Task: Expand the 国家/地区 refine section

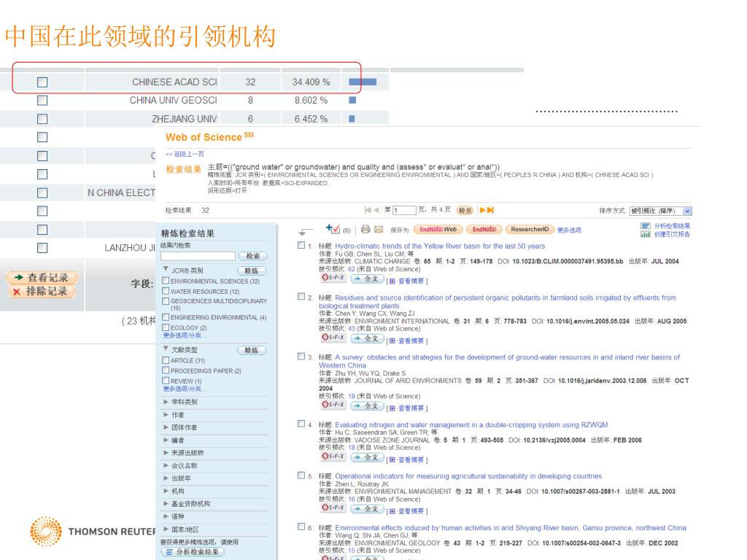Action: [166, 529]
